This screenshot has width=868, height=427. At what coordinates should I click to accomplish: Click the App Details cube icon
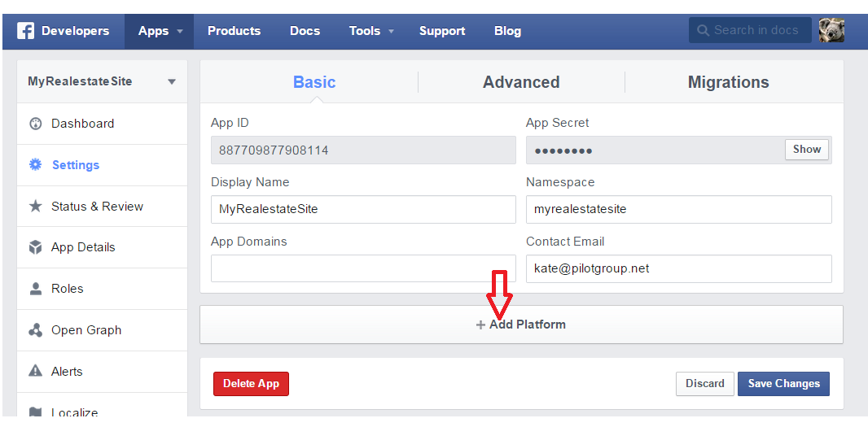point(36,247)
